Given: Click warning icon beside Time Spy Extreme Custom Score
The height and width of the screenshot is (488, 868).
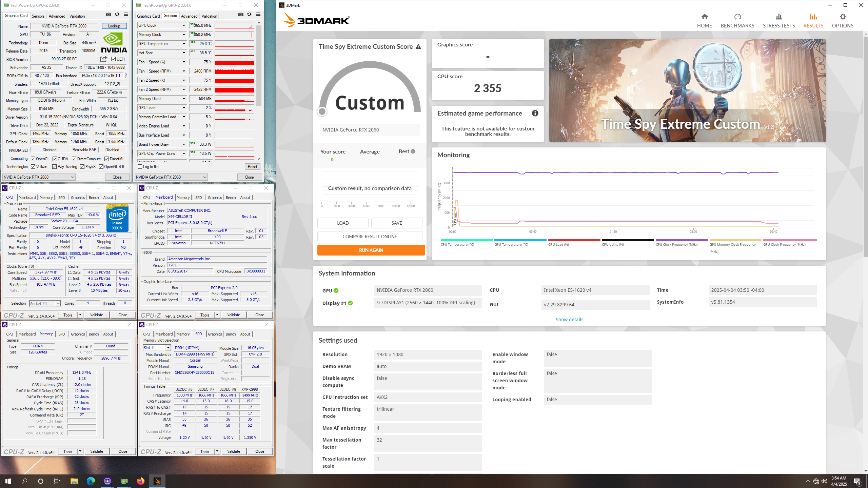Looking at the screenshot, I should [x=418, y=47].
